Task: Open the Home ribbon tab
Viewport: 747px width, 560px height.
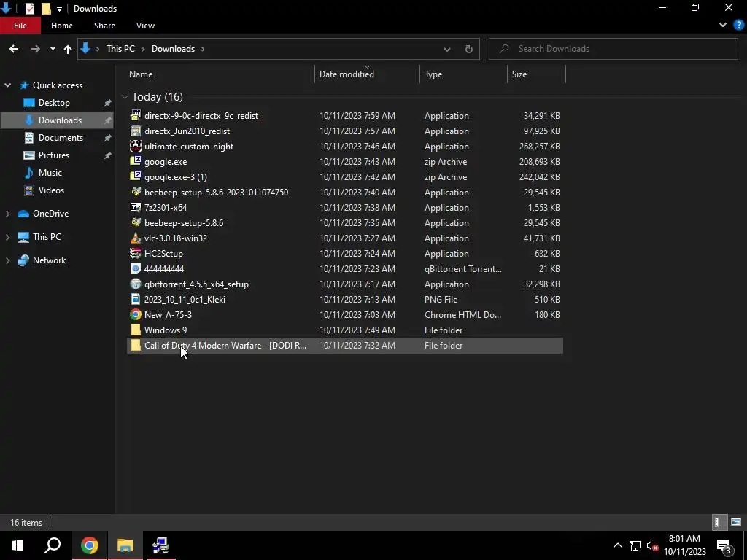Action: click(x=62, y=26)
